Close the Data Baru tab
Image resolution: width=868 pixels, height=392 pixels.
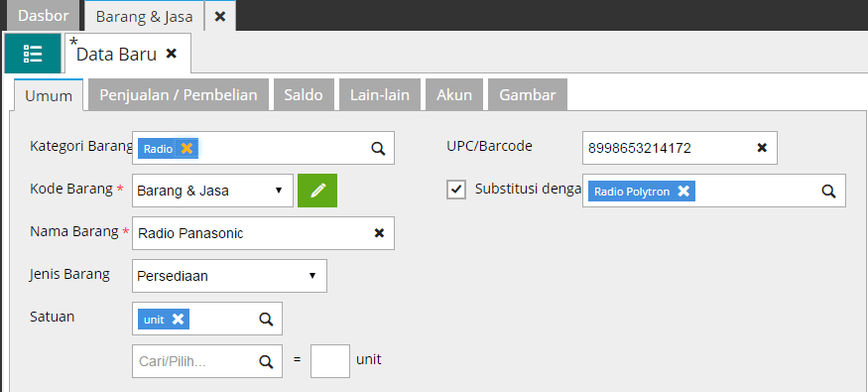[172, 54]
